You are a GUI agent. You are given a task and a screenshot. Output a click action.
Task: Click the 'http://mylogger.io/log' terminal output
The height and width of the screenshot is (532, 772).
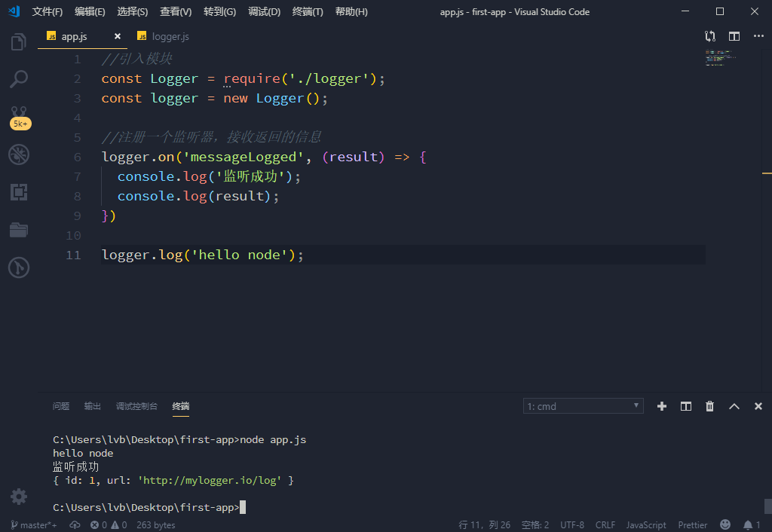[210, 480]
